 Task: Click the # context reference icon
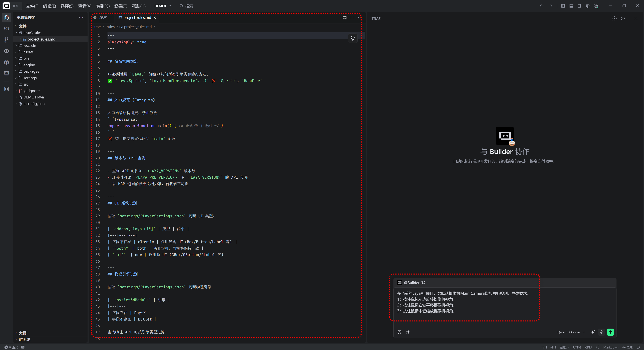pos(408,332)
